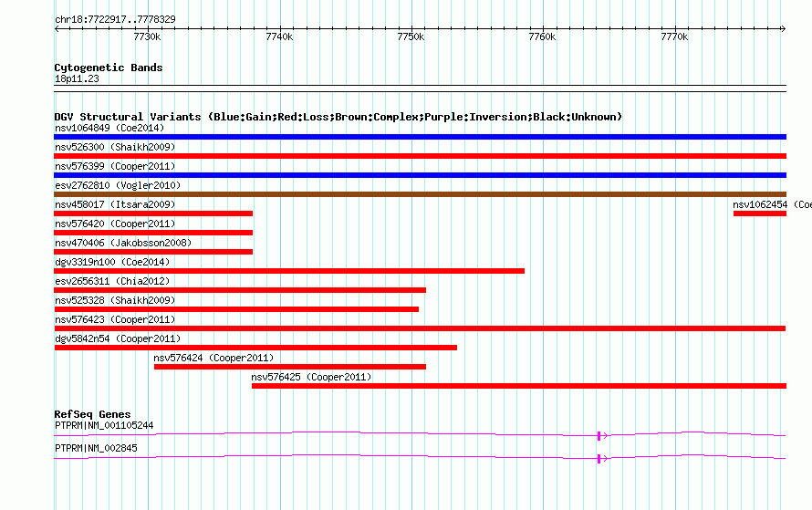Click the nsv1064849 (Coe2014) label
This screenshot has width=812, height=510.
pos(109,128)
